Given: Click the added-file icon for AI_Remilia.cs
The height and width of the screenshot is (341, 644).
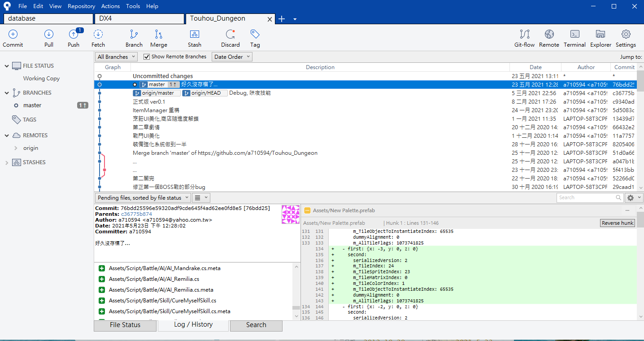Looking at the screenshot, I should click(101, 279).
